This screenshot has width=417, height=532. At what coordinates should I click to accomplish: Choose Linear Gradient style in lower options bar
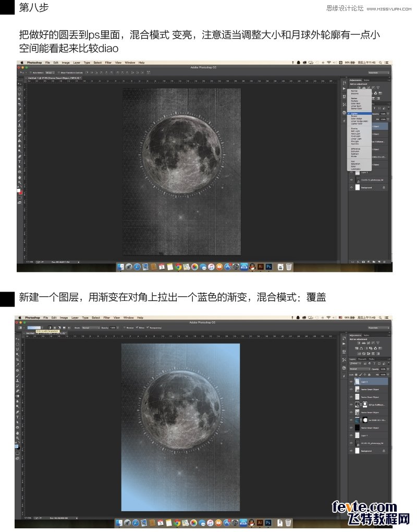[x=50, y=328]
